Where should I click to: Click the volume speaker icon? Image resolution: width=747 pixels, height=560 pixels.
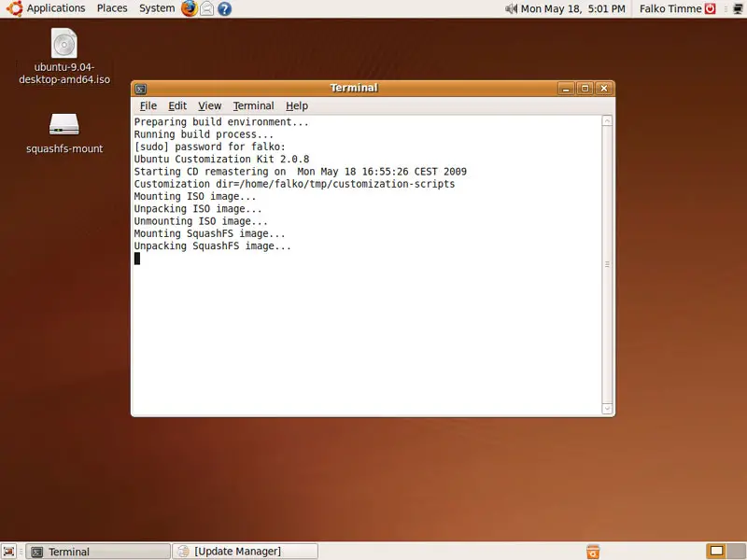[511, 8]
